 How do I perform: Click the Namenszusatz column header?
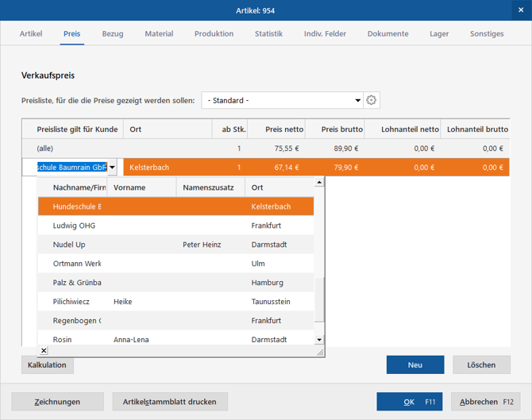[210, 187]
